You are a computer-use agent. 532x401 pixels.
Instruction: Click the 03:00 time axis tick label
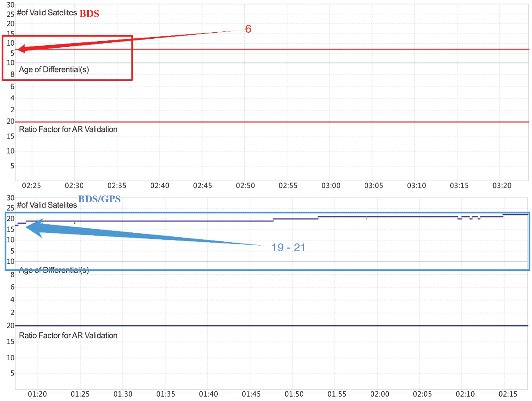point(331,186)
